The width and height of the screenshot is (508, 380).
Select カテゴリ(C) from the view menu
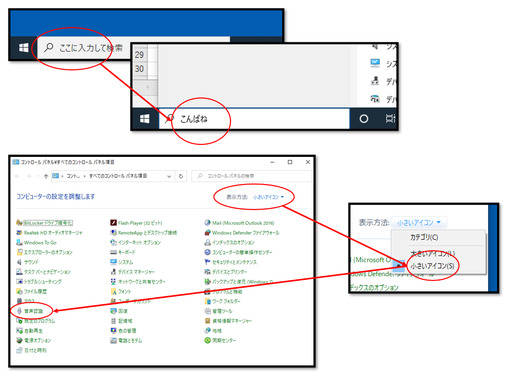click(x=424, y=237)
